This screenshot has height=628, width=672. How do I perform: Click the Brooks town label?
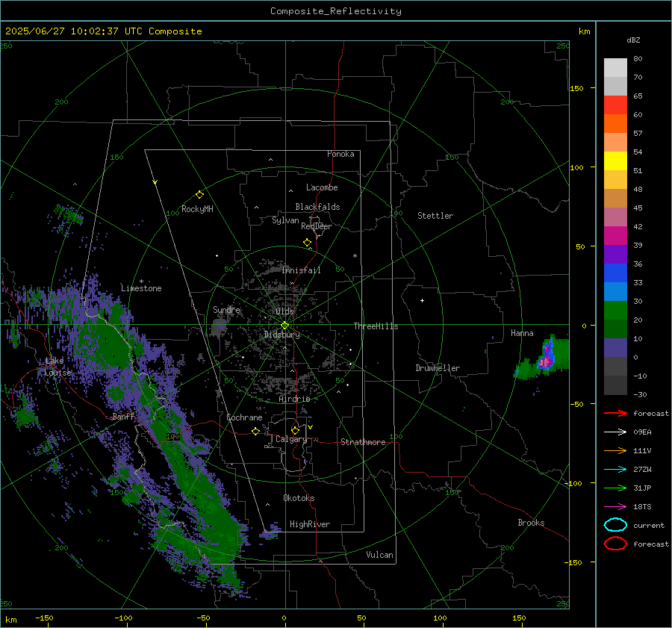click(x=531, y=523)
